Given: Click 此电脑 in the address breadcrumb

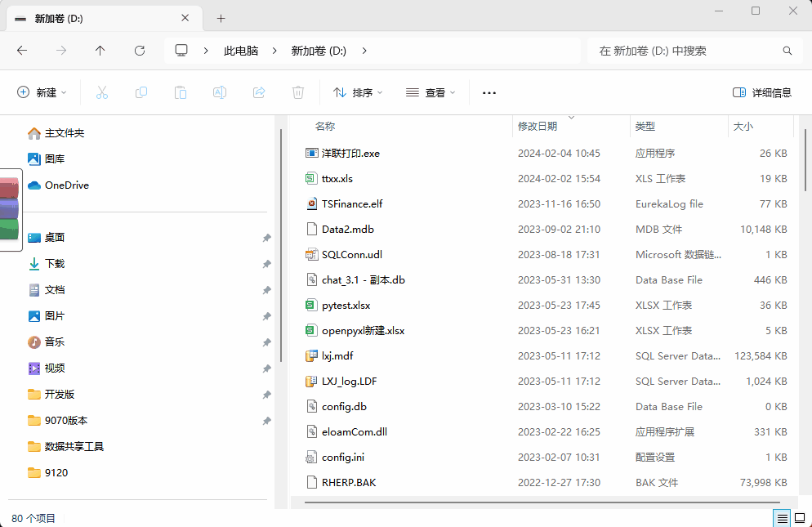Looking at the screenshot, I should pos(241,51).
